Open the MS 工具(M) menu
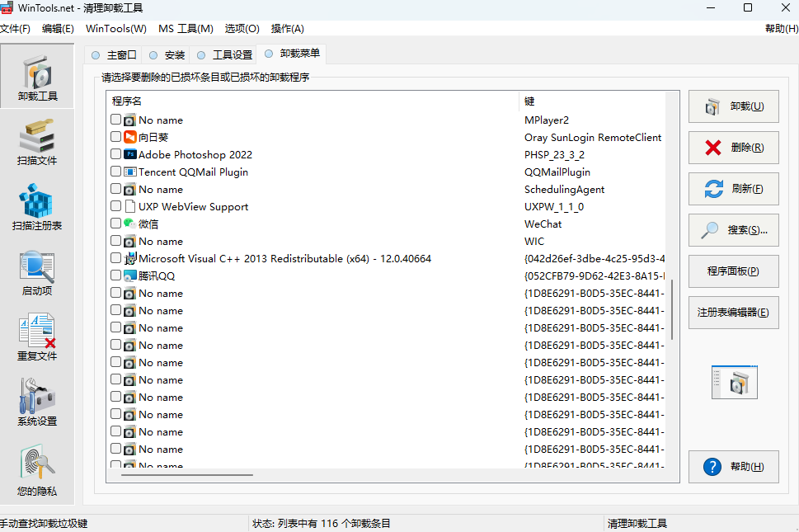 click(186, 29)
